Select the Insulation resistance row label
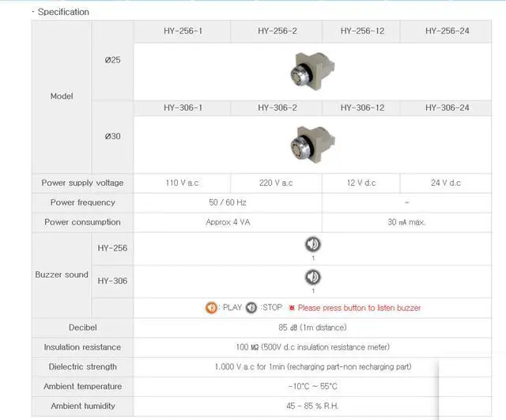Viewport: 506px width, 420px height. coord(82,347)
